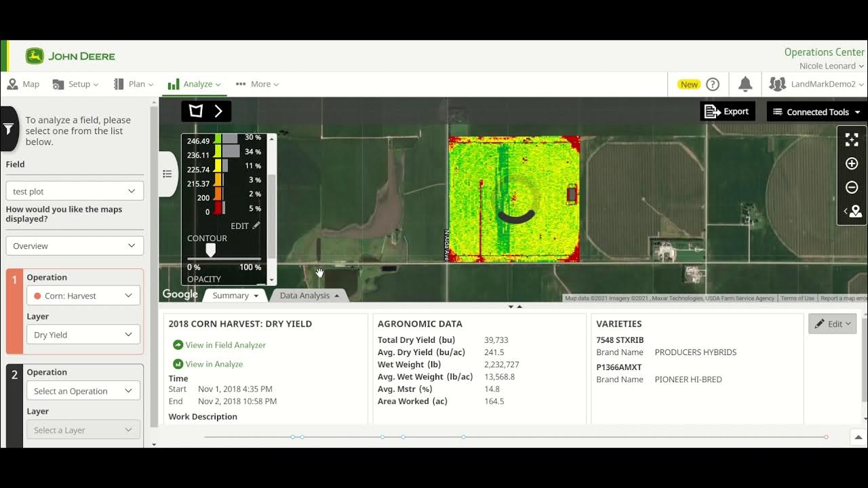Open the Analyze menu
This screenshot has height=488, width=868.
pyautogui.click(x=194, y=84)
